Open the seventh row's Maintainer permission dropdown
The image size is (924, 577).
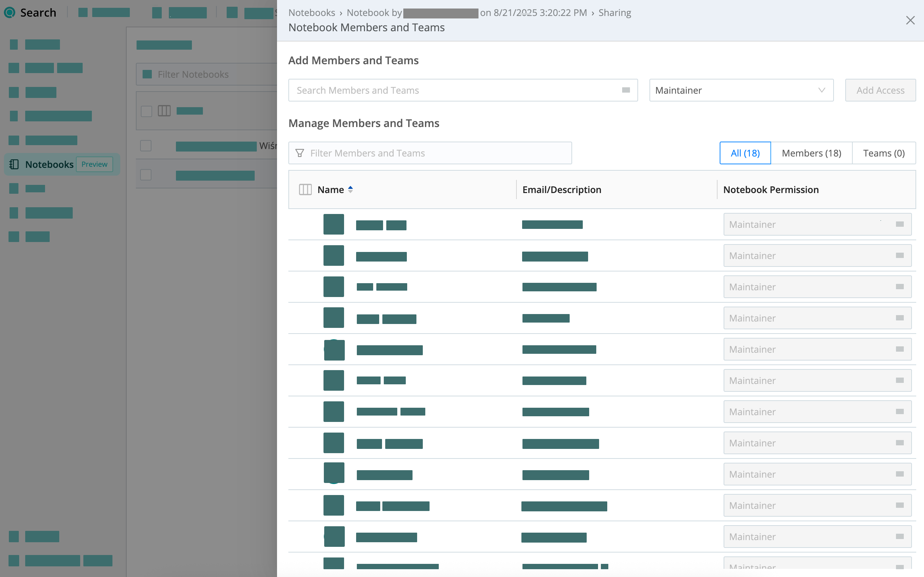coord(817,412)
